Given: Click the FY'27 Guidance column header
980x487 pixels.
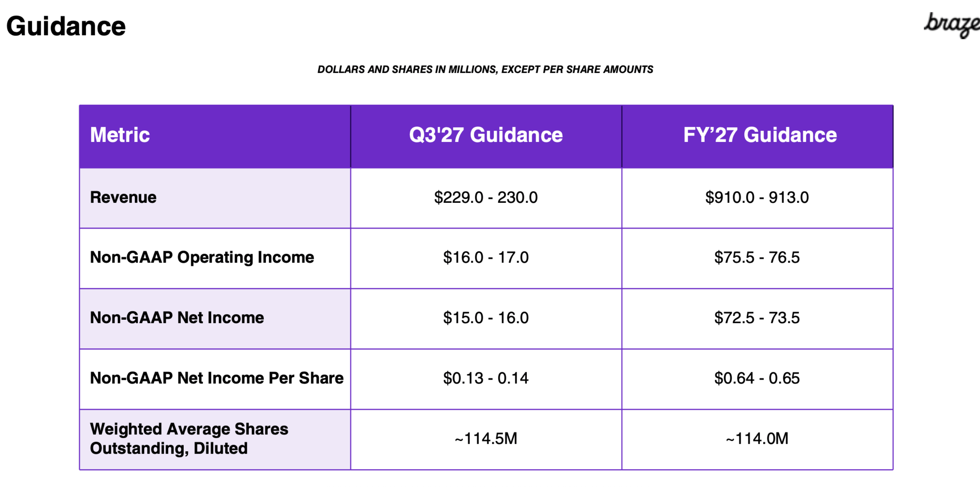Looking at the screenshot, I should coord(760,135).
